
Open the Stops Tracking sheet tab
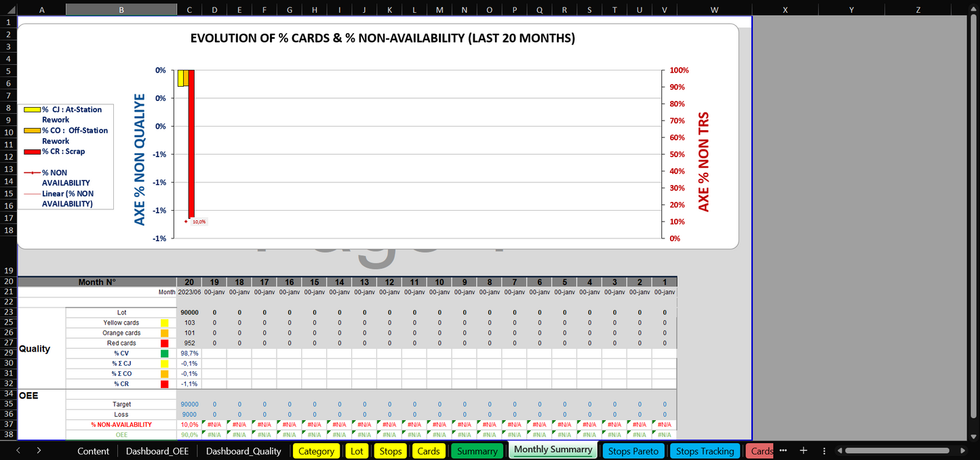(x=705, y=451)
